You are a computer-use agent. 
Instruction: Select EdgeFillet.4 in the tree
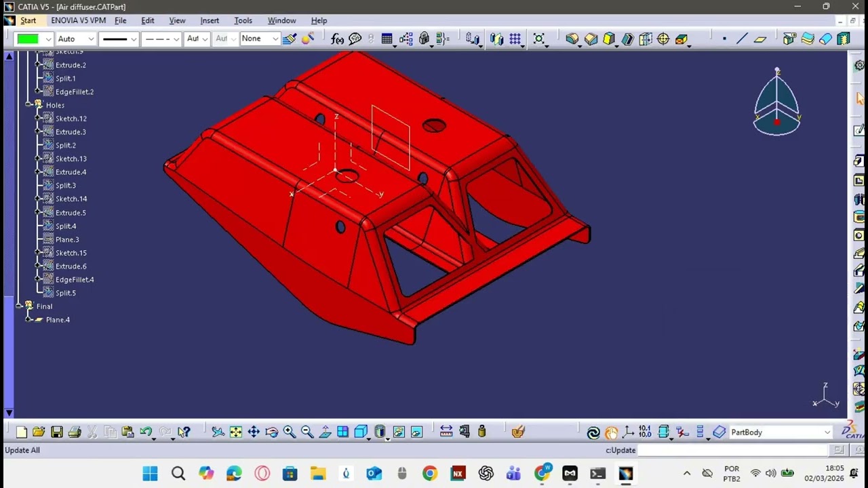(x=75, y=279)
